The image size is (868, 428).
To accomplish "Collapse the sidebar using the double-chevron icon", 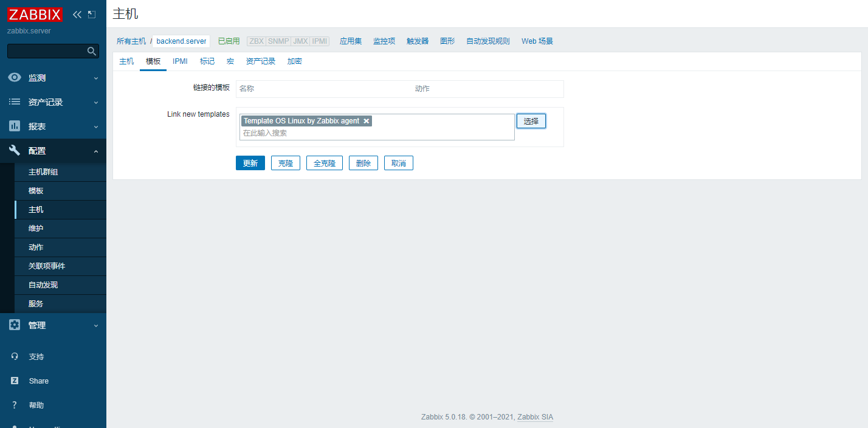I will pyautogui.click(x=76, y=13).
